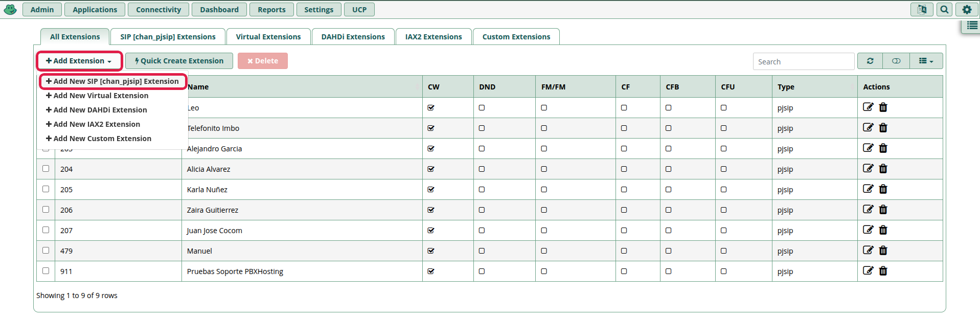Toggle table card view button

click(x=896, y=61)
